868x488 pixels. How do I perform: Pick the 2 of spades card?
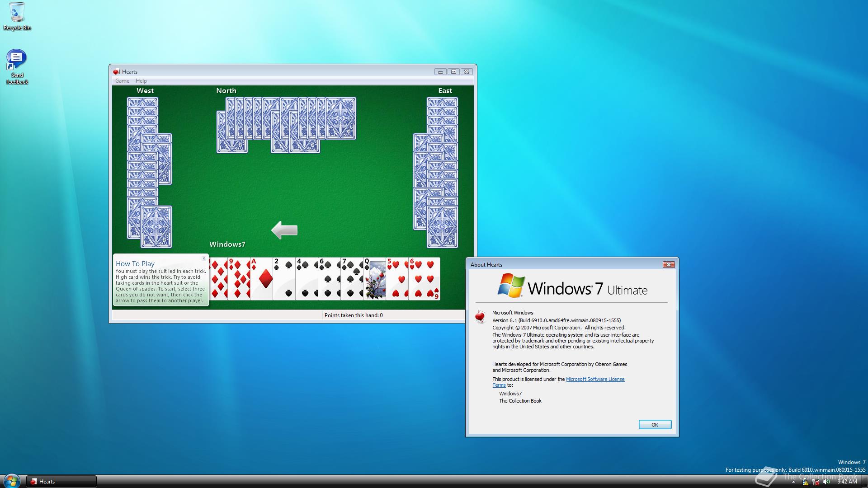click(x=284, y=279)
